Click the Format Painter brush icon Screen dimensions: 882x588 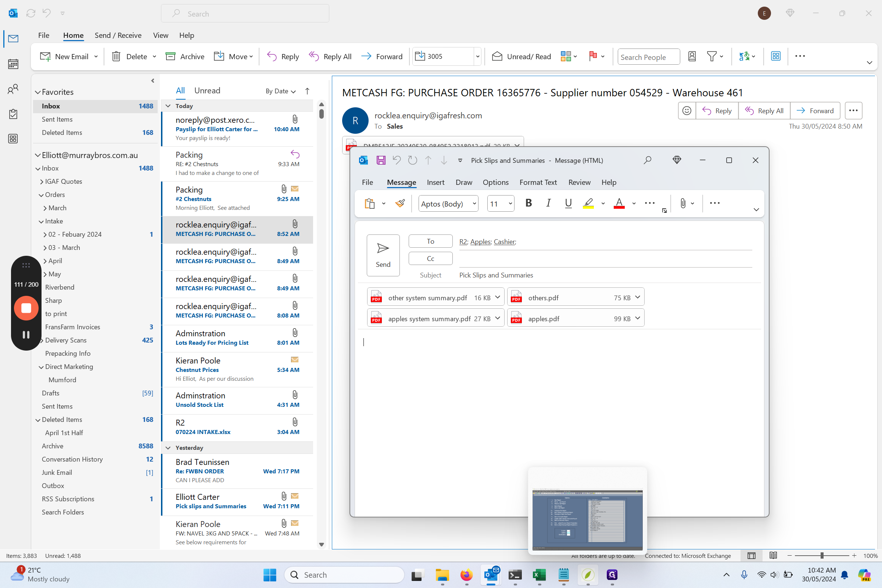tap(400, 203)
